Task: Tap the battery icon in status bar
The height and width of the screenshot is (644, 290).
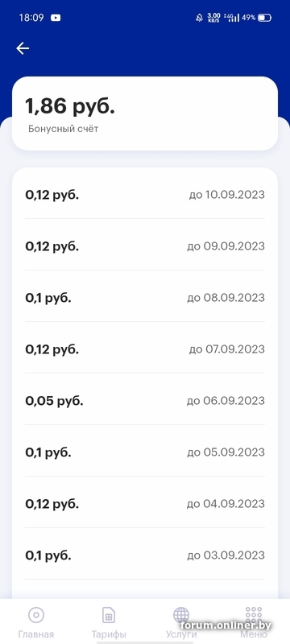Action: point(265,18)
